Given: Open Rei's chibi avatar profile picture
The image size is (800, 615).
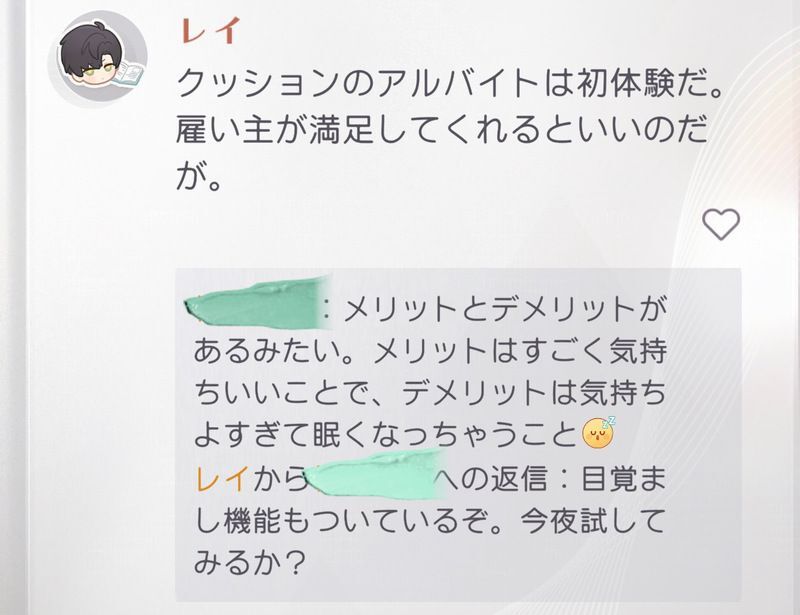Looking at the screenshot, I should (97, 59).
